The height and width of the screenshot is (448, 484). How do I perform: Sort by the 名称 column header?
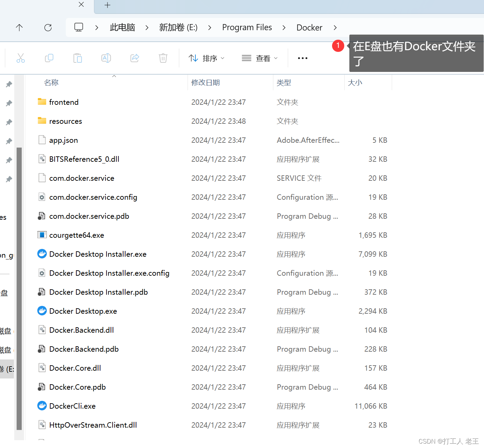pos(51,82)
